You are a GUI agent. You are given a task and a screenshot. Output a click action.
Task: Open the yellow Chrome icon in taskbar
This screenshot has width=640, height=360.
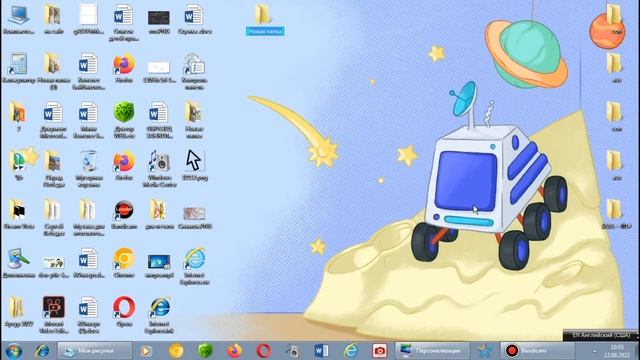[176, 351]
